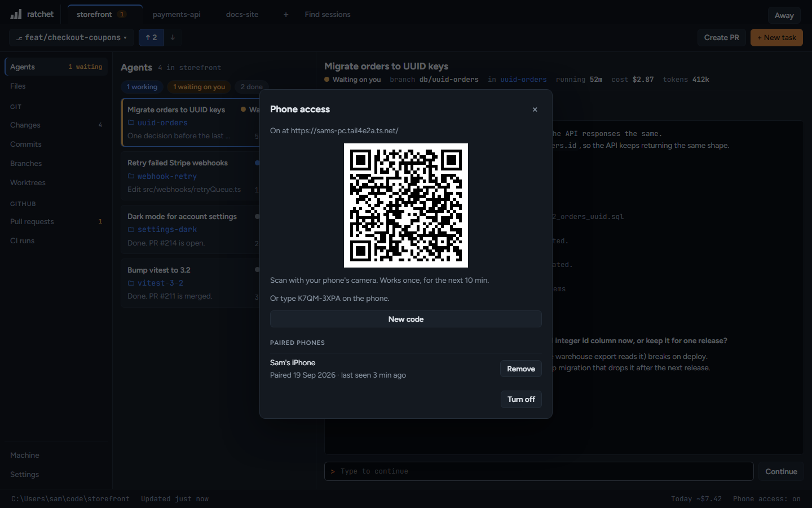Viewport: 812px width, 508px height.
Task: Click the pull arrow down icon
Action: click(x=173, y=38)
